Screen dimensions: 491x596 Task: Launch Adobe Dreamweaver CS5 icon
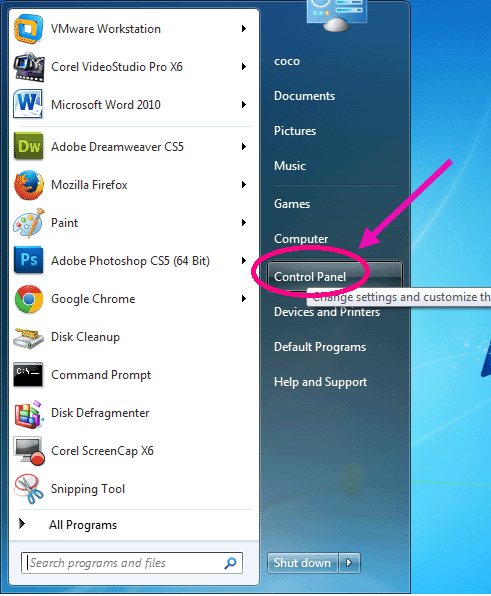click(x=29, y=146)
